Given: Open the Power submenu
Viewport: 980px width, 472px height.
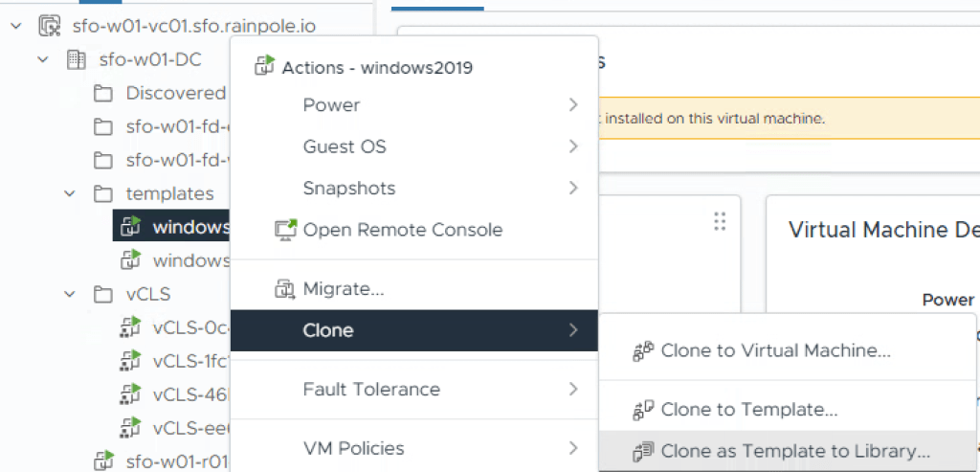Looking at the screenshot, I should coord(331,105).
